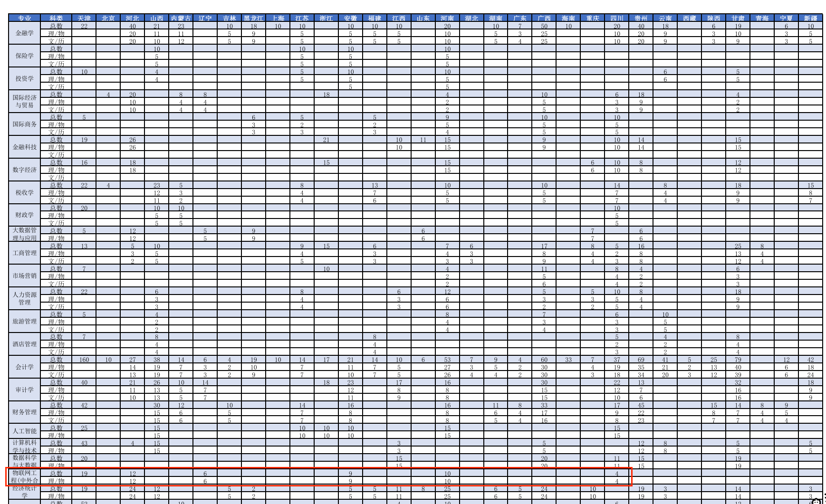Click the 会计学 row label

click(24, 367)
